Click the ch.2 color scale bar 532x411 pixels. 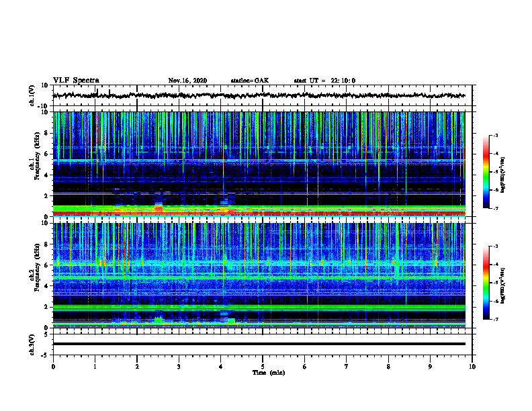pyautogui.click(x=486, y=283)
